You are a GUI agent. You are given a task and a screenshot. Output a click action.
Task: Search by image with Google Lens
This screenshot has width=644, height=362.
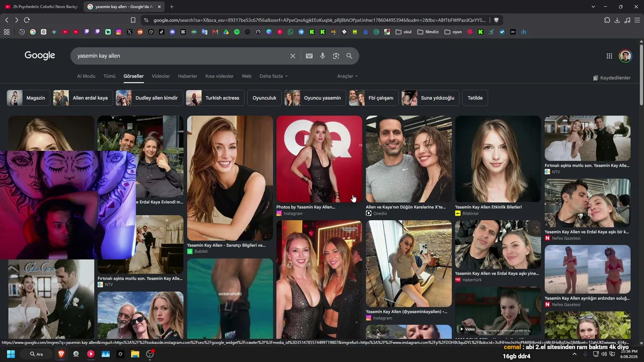tap(336, 56)
